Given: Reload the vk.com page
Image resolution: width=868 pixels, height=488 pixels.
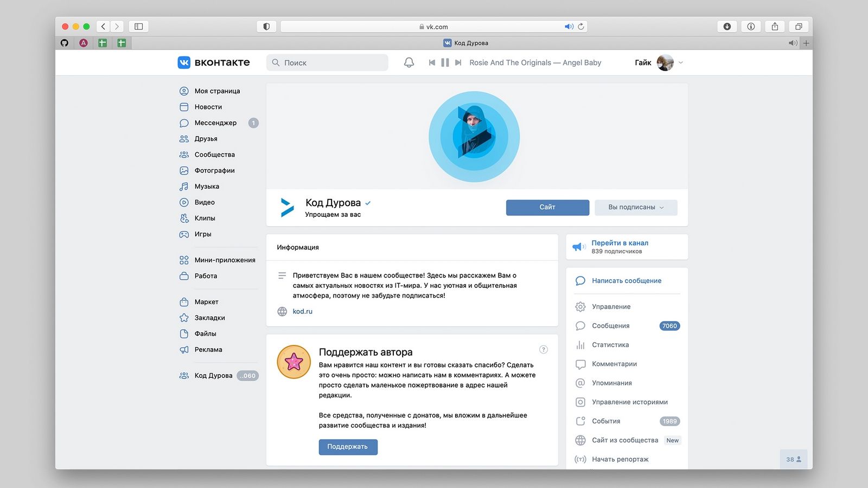Looking at the screenshot, I should [581, 26].
